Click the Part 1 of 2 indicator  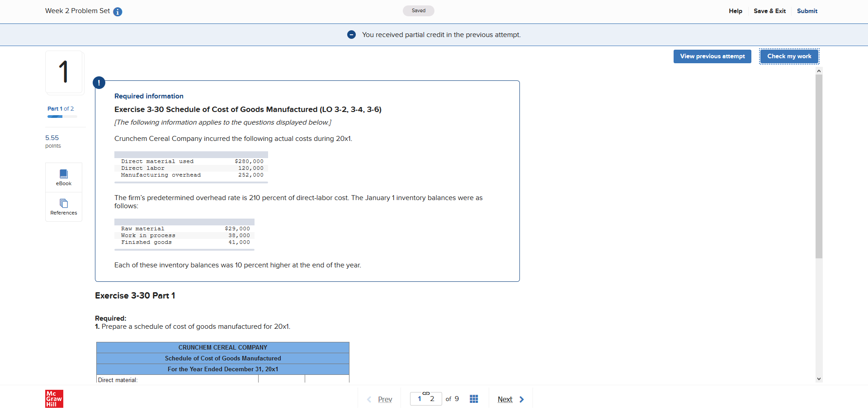coord(61,109)
